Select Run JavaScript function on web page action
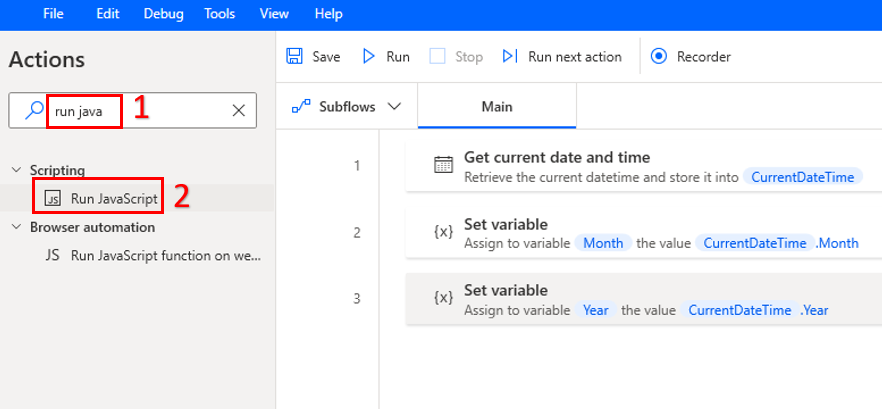882x409 pixels. (x=165, y=255)
